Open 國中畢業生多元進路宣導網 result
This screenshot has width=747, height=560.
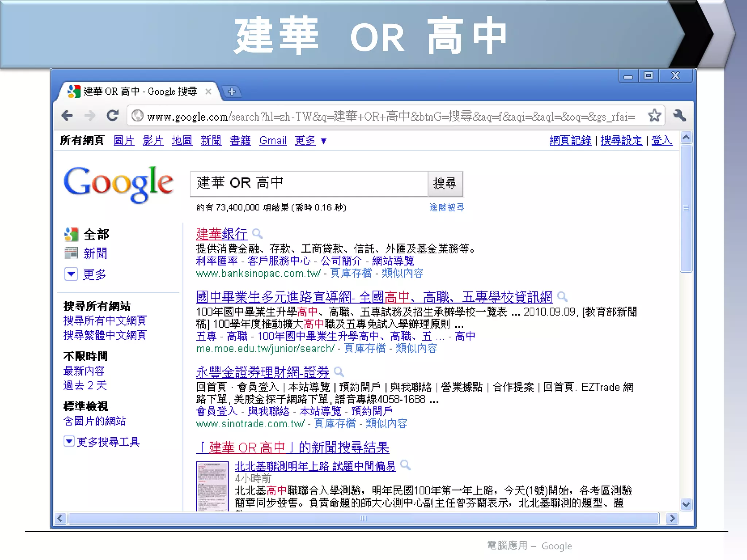[x=374, y=297]
